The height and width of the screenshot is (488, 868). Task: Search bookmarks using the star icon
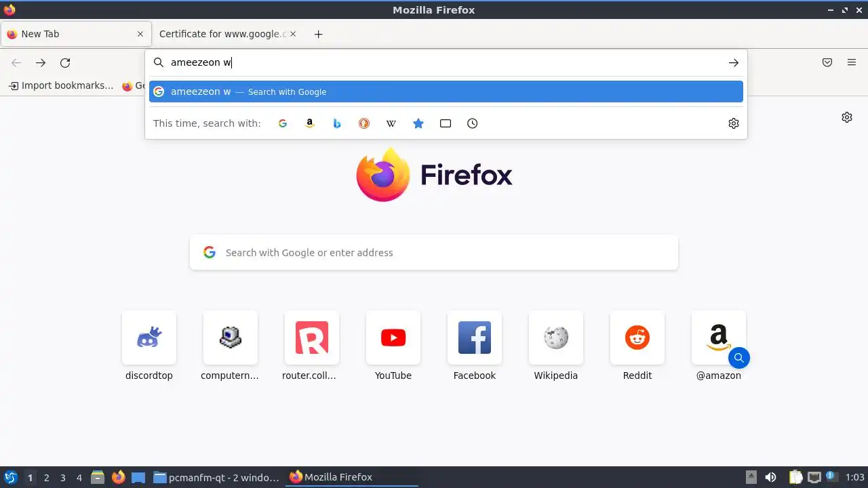point(418,123)
